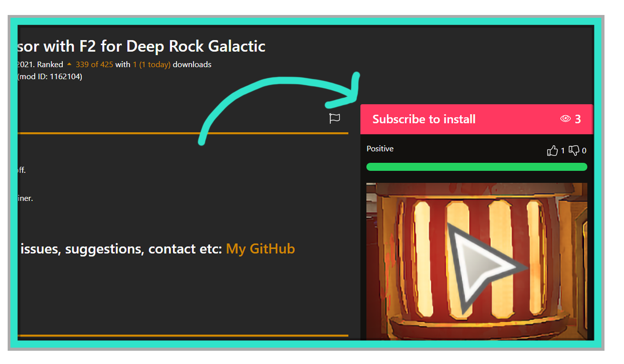This screenshot has height=364, width=624.
Task: Click the eye icon on subscribe bar
Action: 565,119
